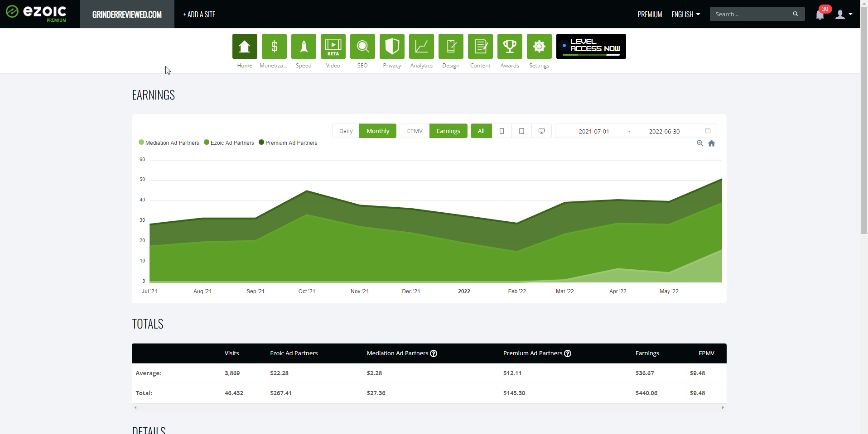The height and width of the screenshot is (434, 868).
Task: Open the Content icon
Action: click(480, 46)
